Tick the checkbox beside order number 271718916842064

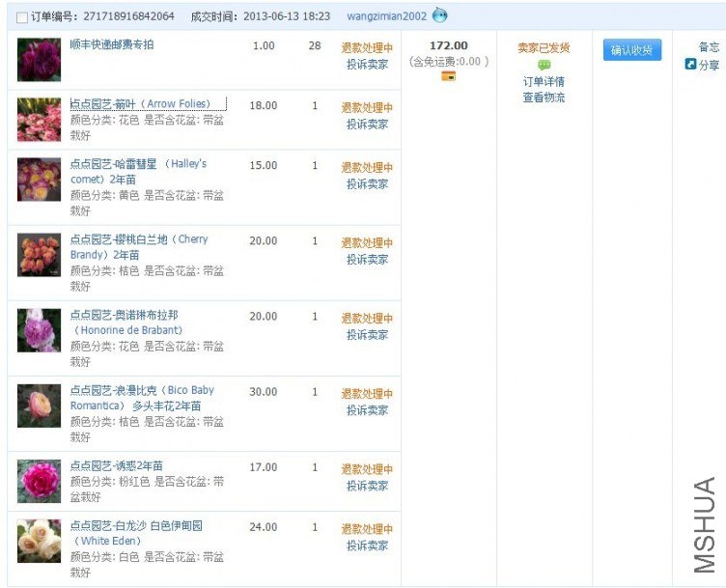(22, 17)
